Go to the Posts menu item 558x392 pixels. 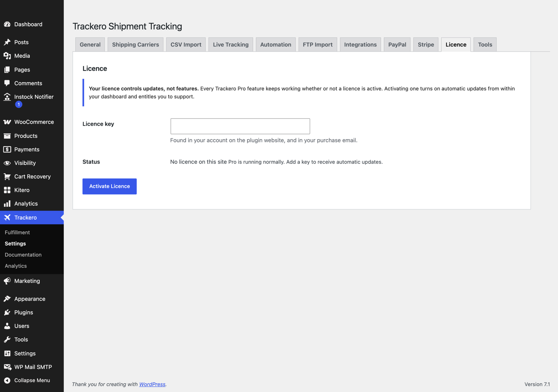pos(32,42)
